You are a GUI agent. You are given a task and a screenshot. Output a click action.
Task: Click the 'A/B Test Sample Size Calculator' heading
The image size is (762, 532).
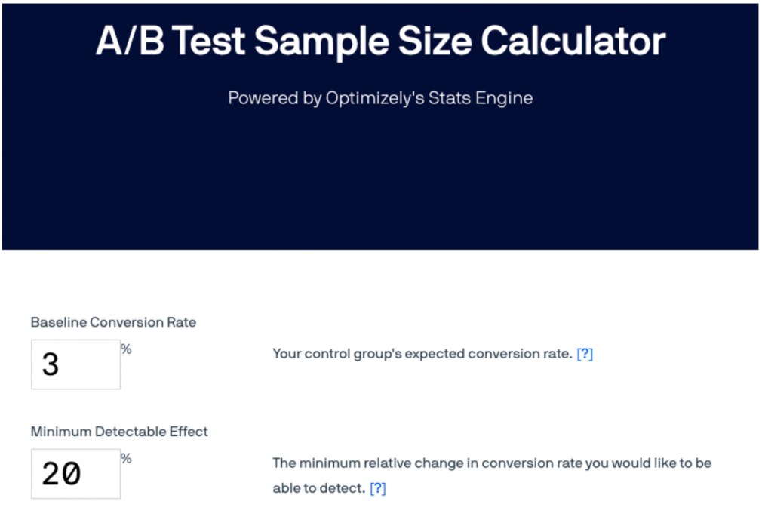[380, 42]
